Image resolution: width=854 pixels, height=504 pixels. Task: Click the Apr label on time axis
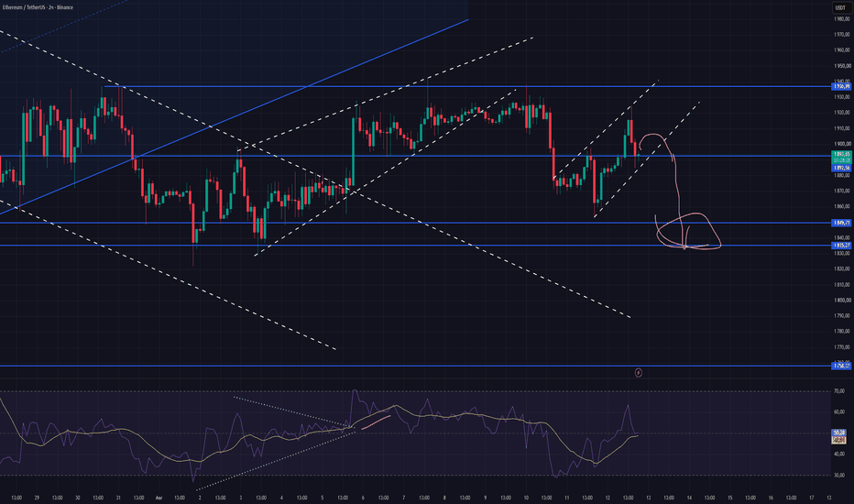tap(159, 498)
